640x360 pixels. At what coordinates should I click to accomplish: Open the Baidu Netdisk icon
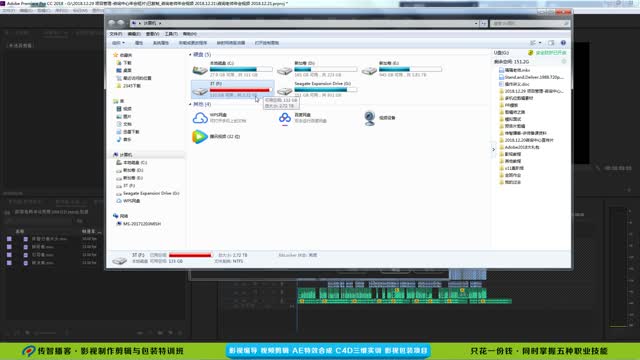[284, 118]
